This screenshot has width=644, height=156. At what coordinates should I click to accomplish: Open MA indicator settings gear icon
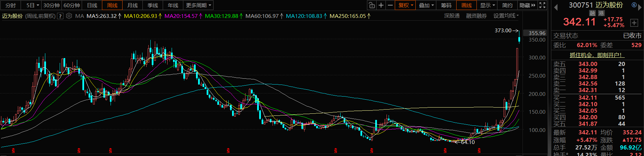(69, 16)
